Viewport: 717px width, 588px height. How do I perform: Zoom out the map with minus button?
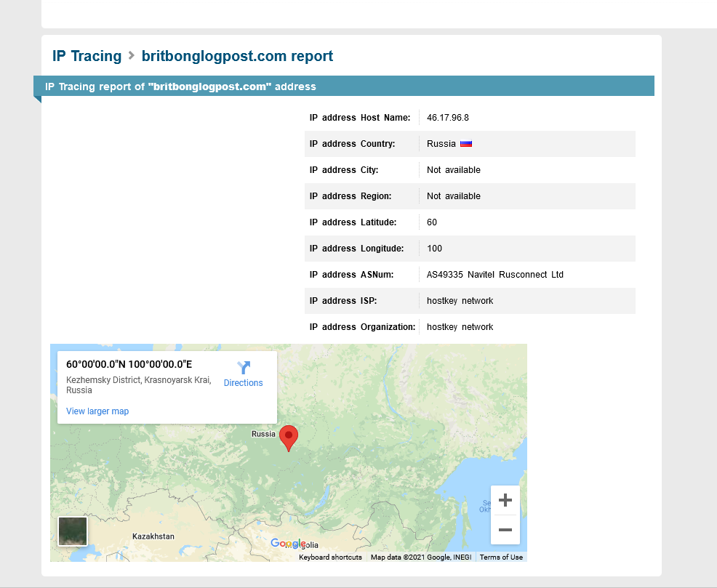click(x=505, y=530)
